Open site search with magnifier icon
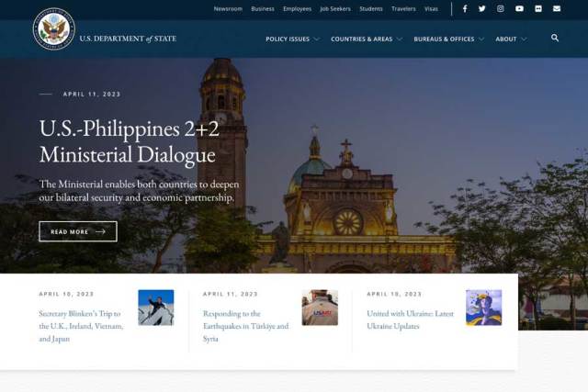The width and height of the screenshot is (588, 392). click(x=555, y=39)
